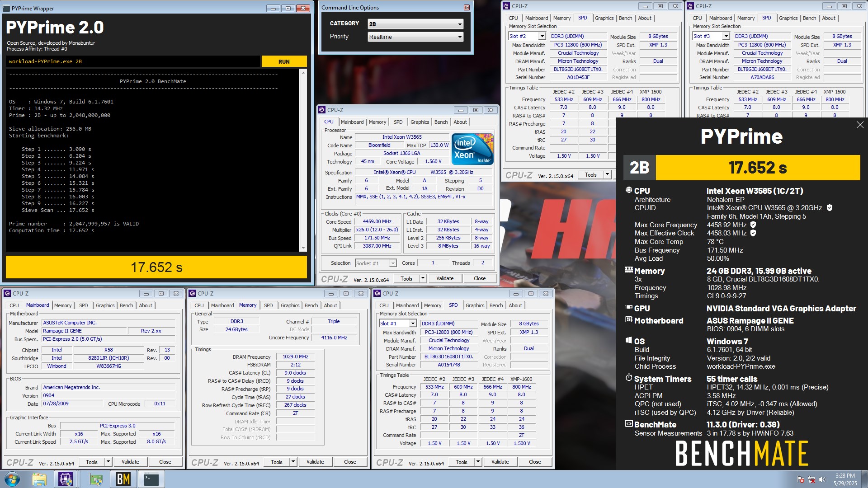Open the Slot #2 memory slot dropdown
This screenshot has width=868, height=488.
coord(527,36)
